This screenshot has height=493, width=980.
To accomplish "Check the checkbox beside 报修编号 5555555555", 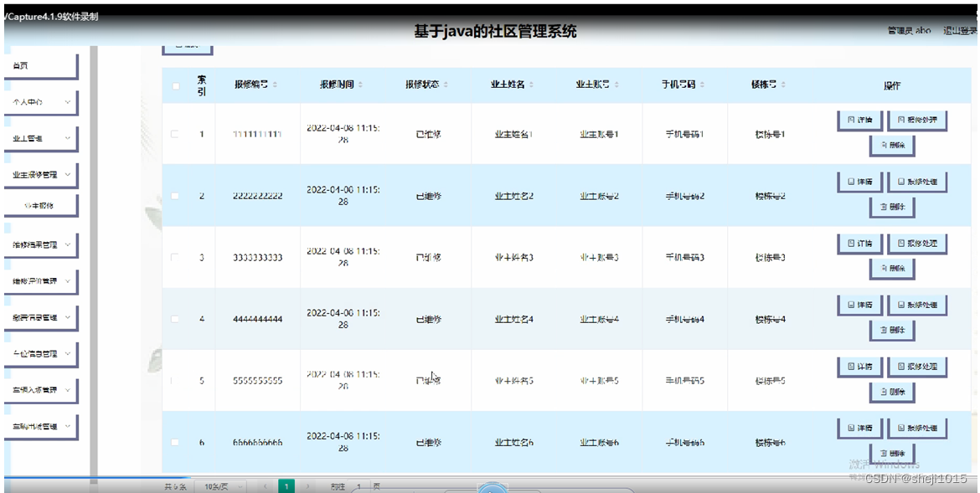I will coord(175,380).
